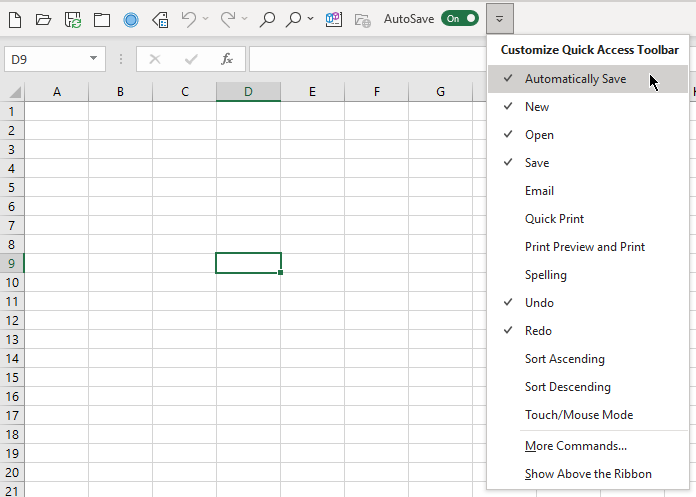Turn off the AutoSave toggle switch

[x=460, y=19]
